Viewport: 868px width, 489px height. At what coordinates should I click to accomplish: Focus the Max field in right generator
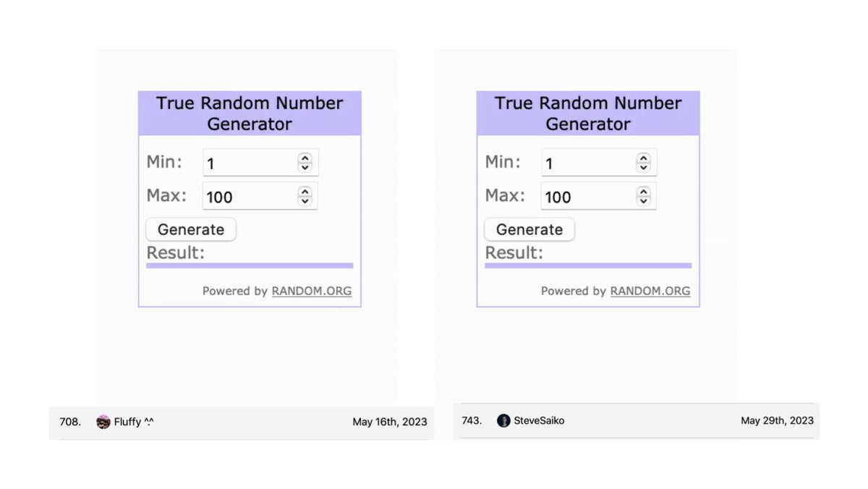[589, 196]
